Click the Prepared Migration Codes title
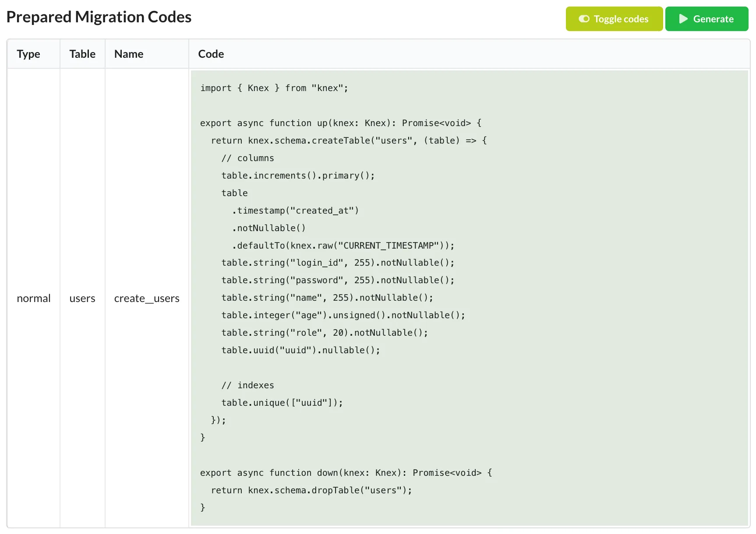This screenshot has width=756, height=534. click(x=99, y=17)
